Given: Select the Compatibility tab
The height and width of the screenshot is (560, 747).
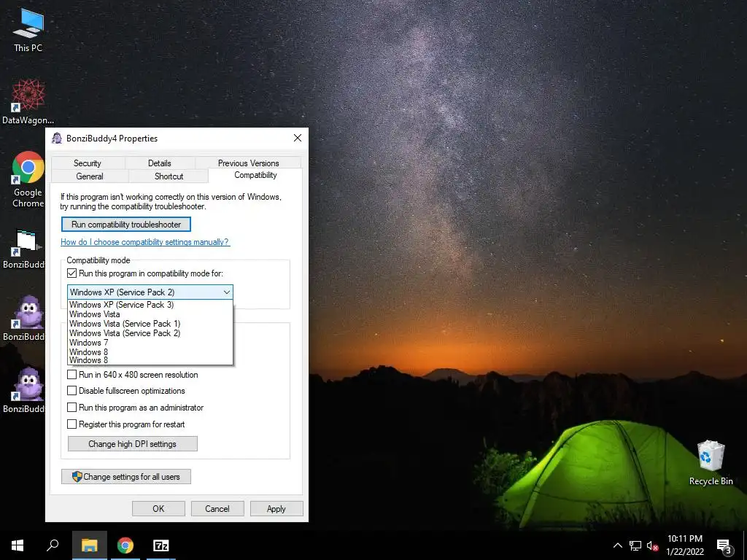Looking at the screenshot, I should [x=255, y=175].
